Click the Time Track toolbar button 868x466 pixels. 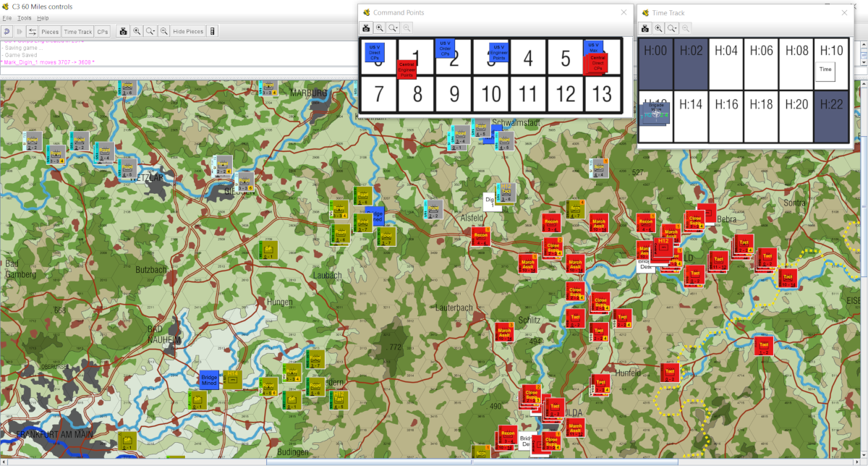(x=78, y=31)
